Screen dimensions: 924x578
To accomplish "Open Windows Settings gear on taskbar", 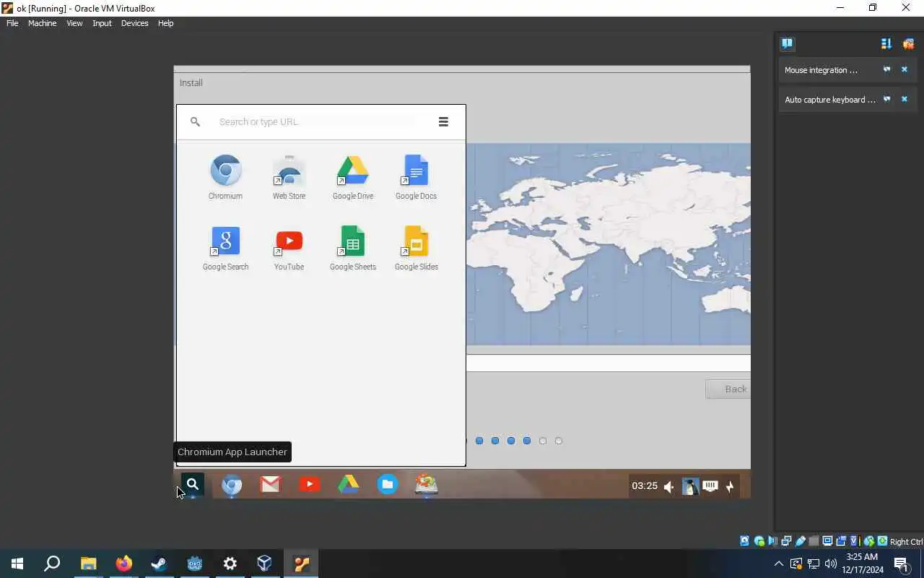I will (x=230, y=564).
